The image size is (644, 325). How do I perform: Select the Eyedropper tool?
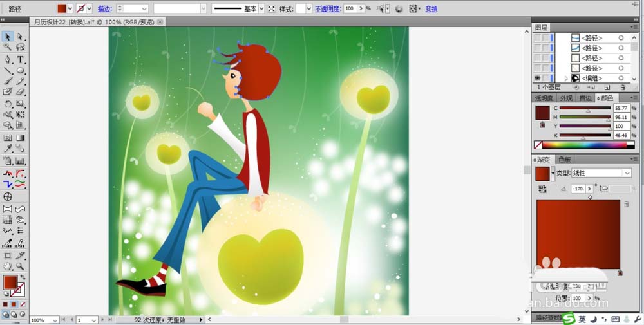(x=7, y=149)
